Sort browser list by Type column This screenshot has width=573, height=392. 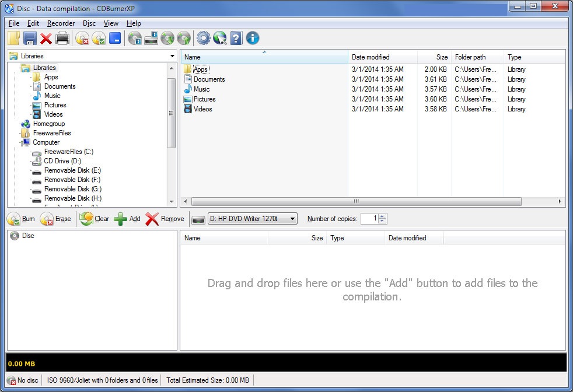click(534, 57)
